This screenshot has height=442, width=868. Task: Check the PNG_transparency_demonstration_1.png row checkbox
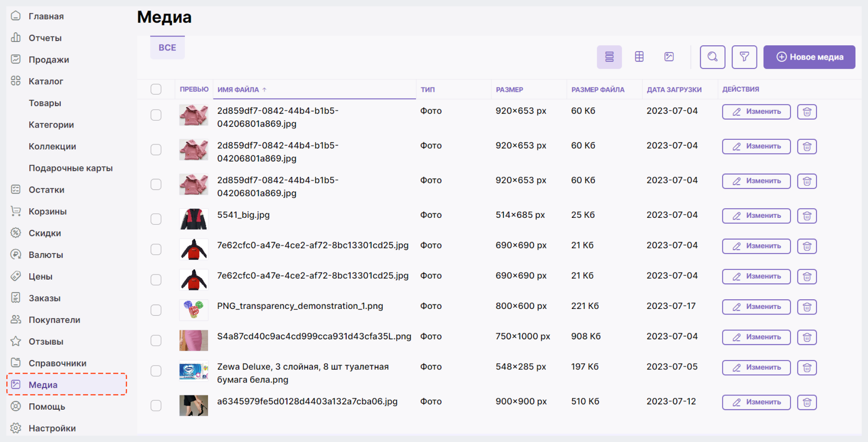coord(156,310)
